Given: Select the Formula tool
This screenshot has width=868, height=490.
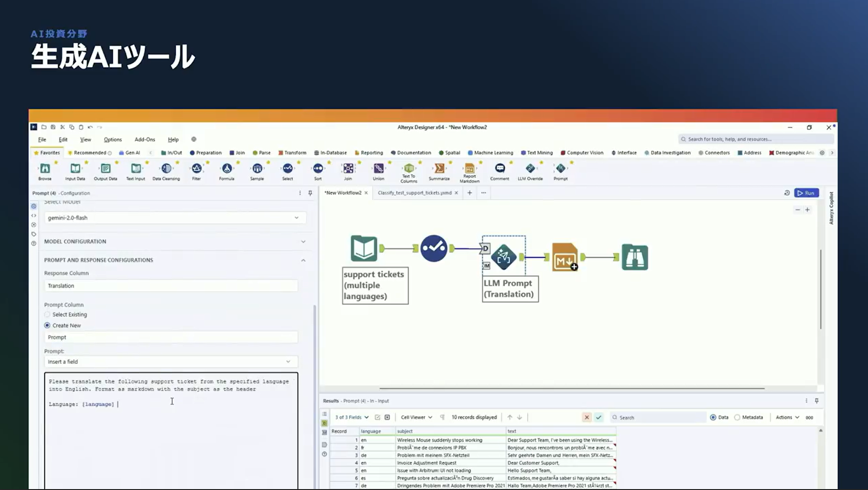Looking at the screenshot, I should (227, 171).
